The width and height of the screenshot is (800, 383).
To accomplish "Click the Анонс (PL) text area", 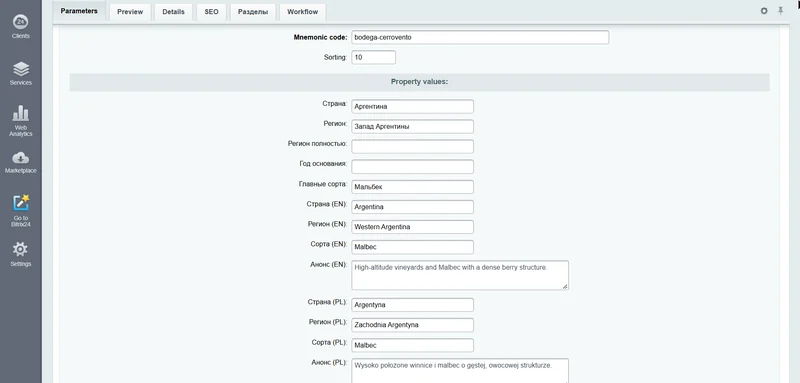I will (460, 371).
